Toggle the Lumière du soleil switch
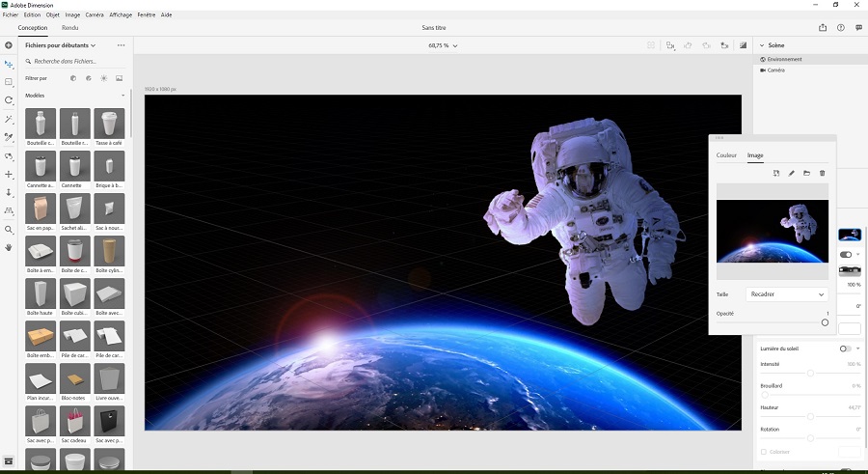The image size is (868, 474). (x=845, y=349)
